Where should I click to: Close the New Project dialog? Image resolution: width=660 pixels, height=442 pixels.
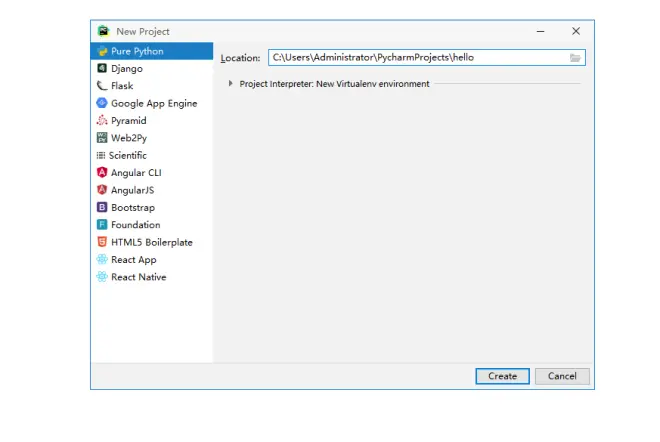[576, 31]
